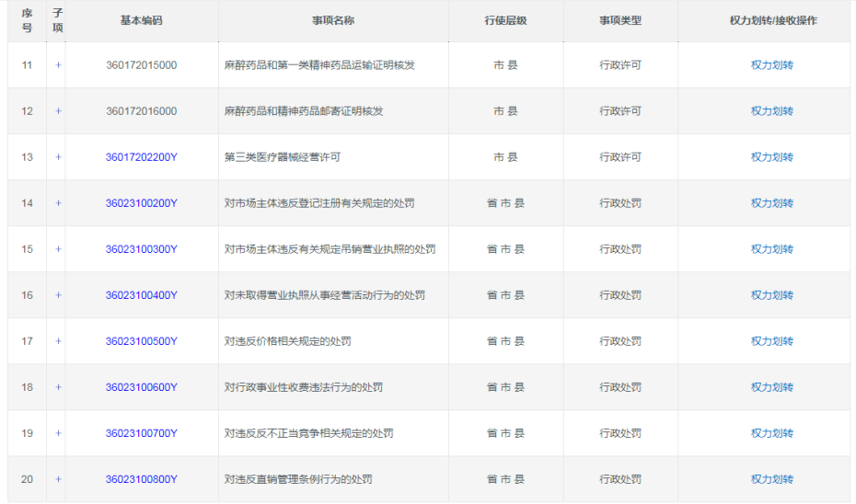Expand the plus icon in row 17
This screenshot has height=504, width=856.
coord(58,341)
